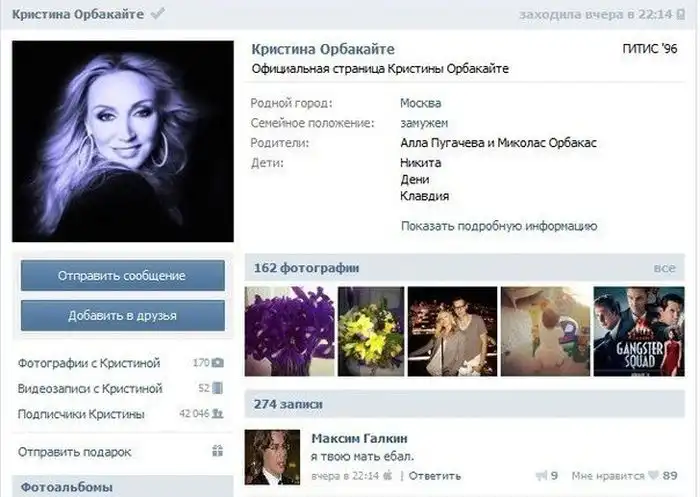Viewport: 700px width, 497px height.
Task: Open Подписчики Кристины list
Action: point(81,414)
